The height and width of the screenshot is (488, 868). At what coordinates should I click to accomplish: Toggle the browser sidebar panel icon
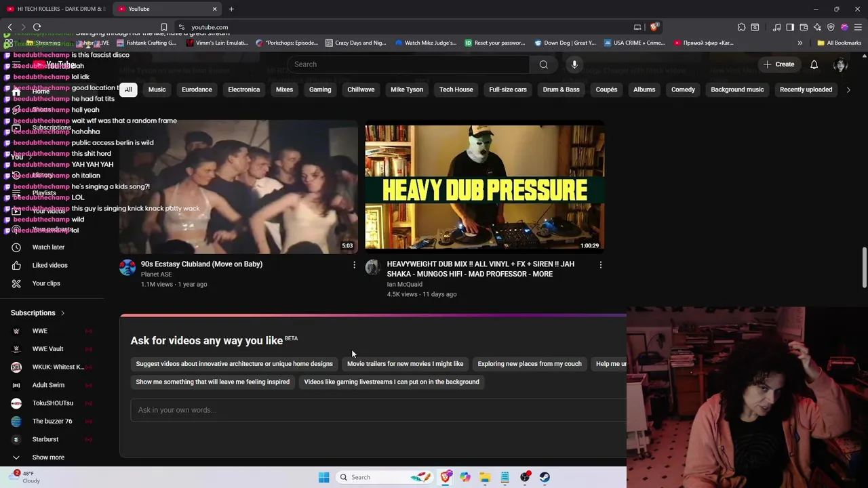pyautogui.click(x=790, y=27)
